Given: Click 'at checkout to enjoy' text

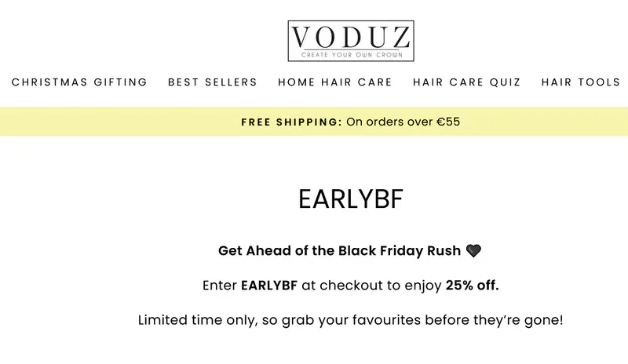Looking at the screenshot, I should click(x=371, y=286).
